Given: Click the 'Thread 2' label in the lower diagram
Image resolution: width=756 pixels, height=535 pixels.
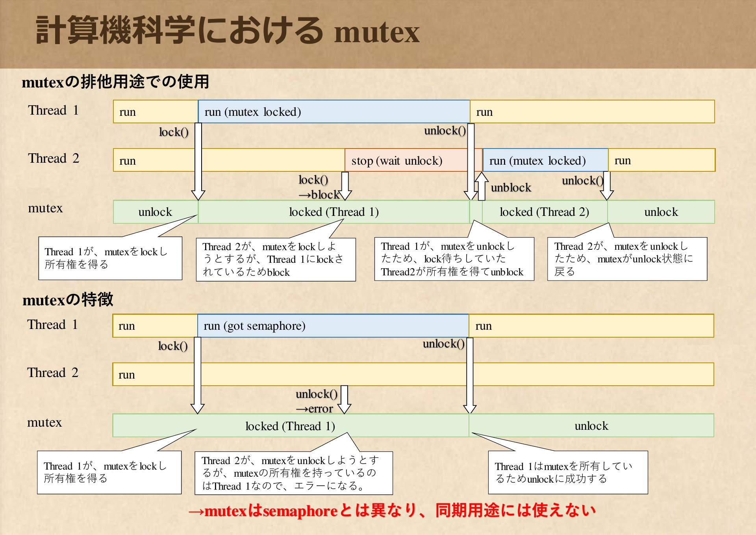Looking at the screenshot, I should pos(52,373).
